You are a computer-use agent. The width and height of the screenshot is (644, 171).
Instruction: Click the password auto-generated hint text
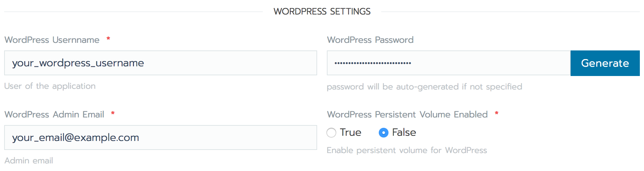tap(424, 87)
